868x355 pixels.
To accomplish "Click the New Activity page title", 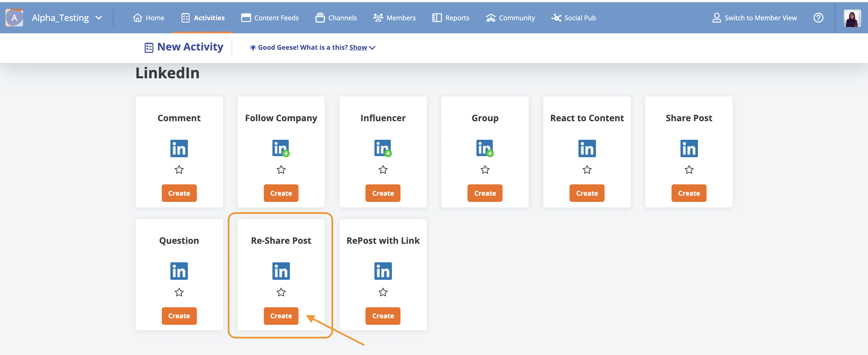I will click(x=190, y=47).
